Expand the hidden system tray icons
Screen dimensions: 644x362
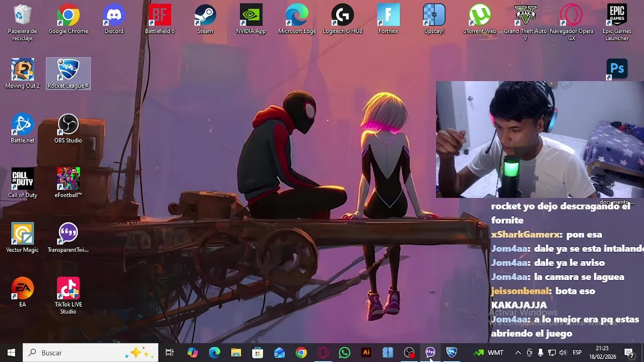[518, 352]
